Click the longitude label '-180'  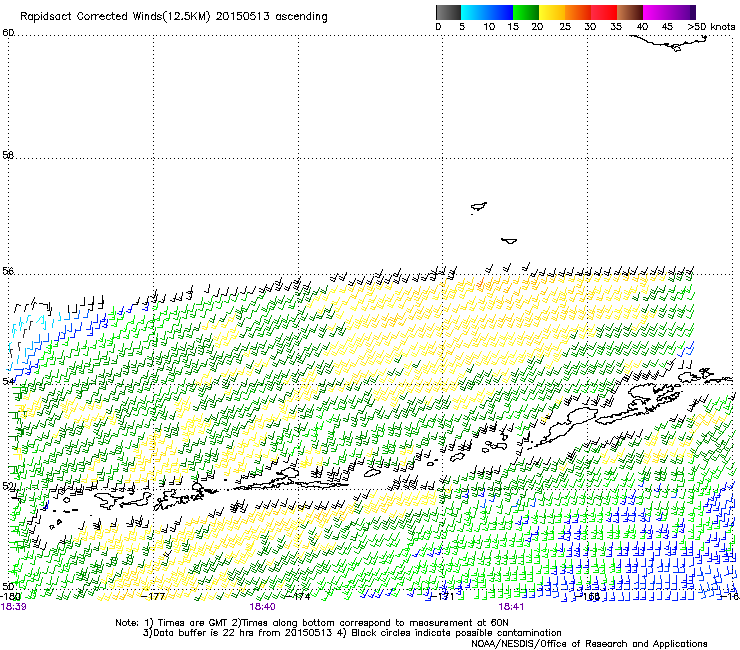10,597
